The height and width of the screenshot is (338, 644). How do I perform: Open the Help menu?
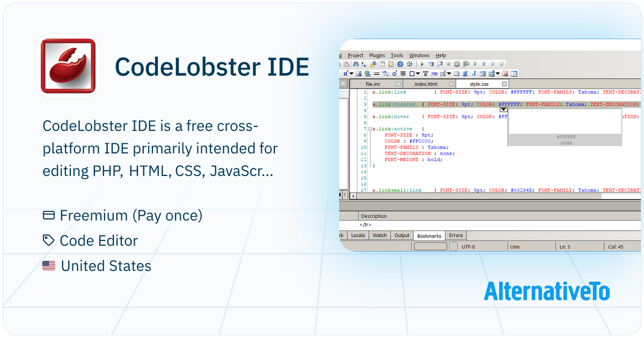pyautogui.click(x=441, y=55)
